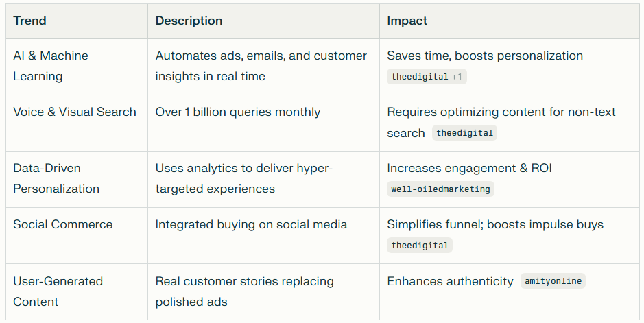644x323 pixels.
Task: Select the Impact column header
Action: pyautogui.click(x=407, y=21)
